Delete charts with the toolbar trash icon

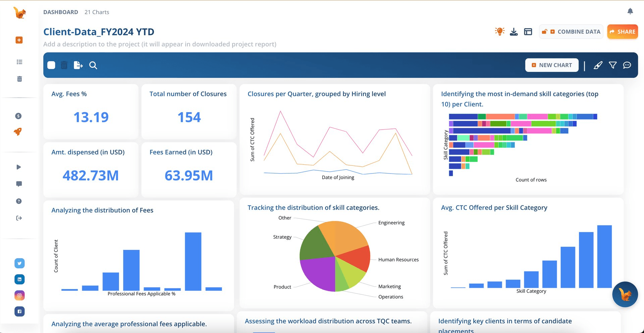pos(64,65)
